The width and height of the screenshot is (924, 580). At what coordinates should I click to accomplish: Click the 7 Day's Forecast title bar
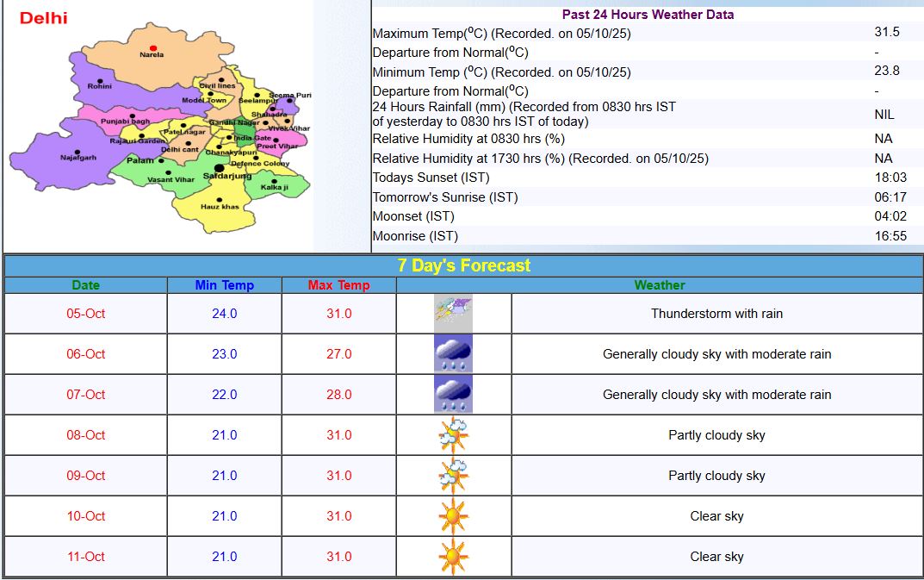coord(463,265)
